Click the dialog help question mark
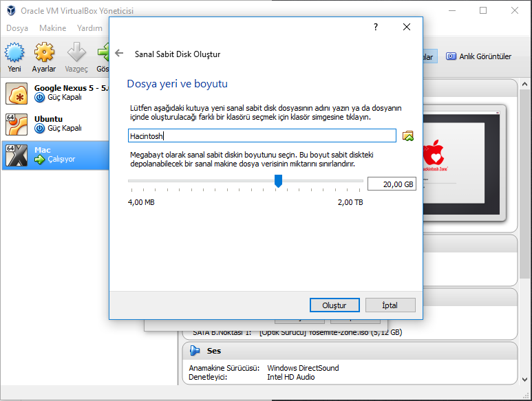532x401 pixels. [376, 27]
